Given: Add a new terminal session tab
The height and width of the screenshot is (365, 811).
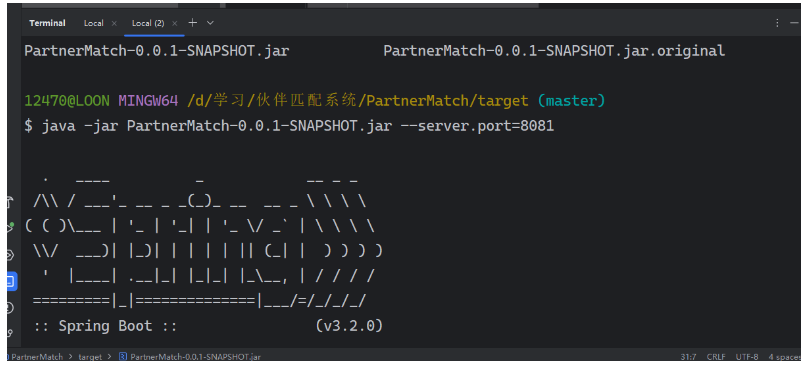Looking at the screenshot, I should pyautogui.click(x=192, y=23).
